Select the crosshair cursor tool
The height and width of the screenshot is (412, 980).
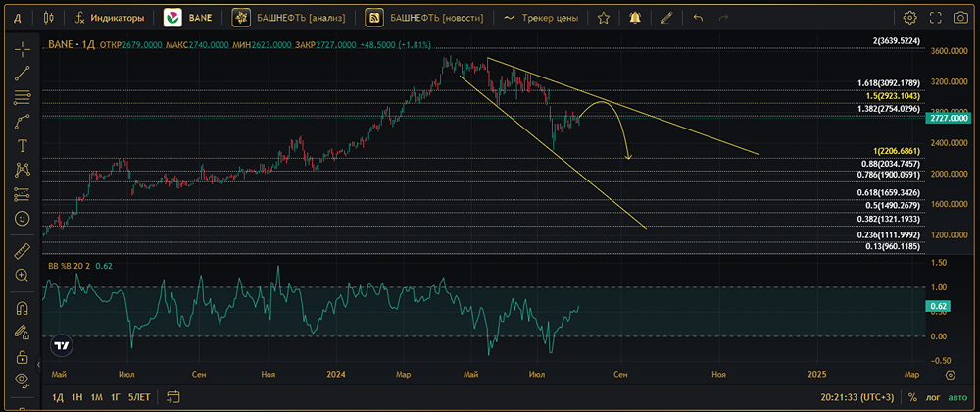click(x=22, y=49)
